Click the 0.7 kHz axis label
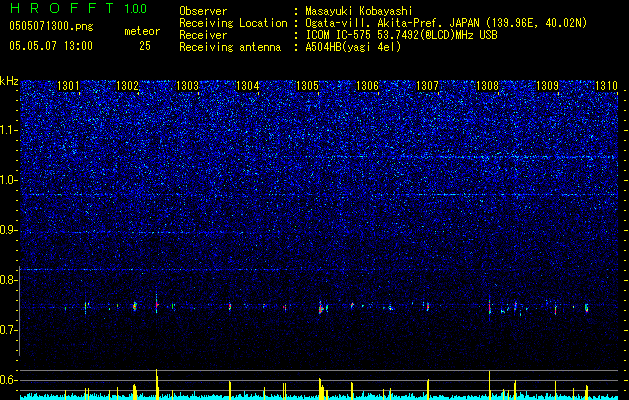The height and width of the screenshot is (400, 629). pyautogui.click(x=9, y=330)
